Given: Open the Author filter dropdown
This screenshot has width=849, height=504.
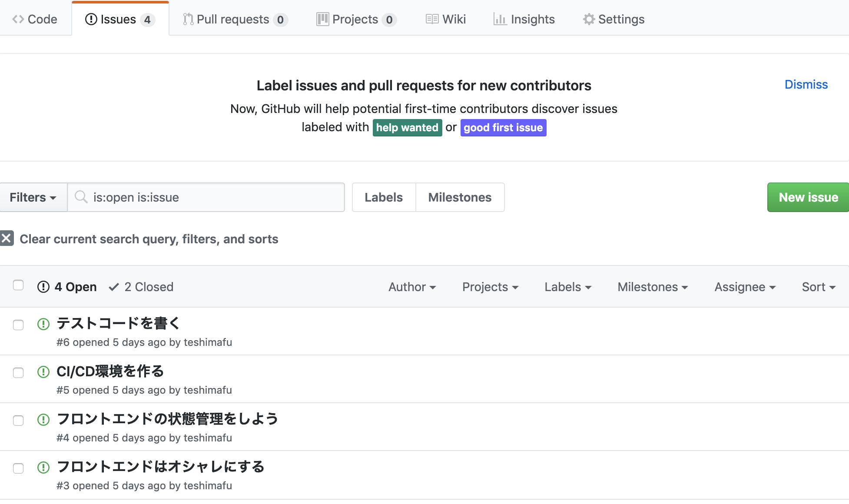Looking at the screenshot, I should click(412, 287).
